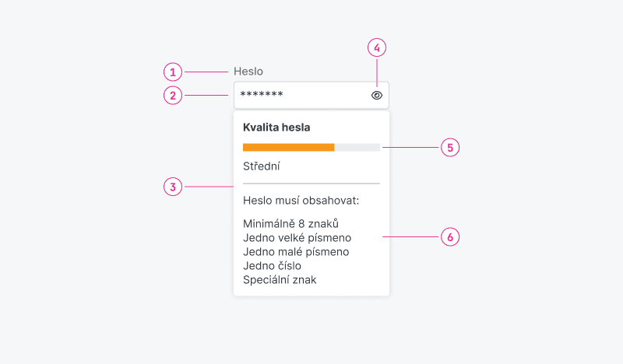Click the annotation marker number 6

(450, 236)
